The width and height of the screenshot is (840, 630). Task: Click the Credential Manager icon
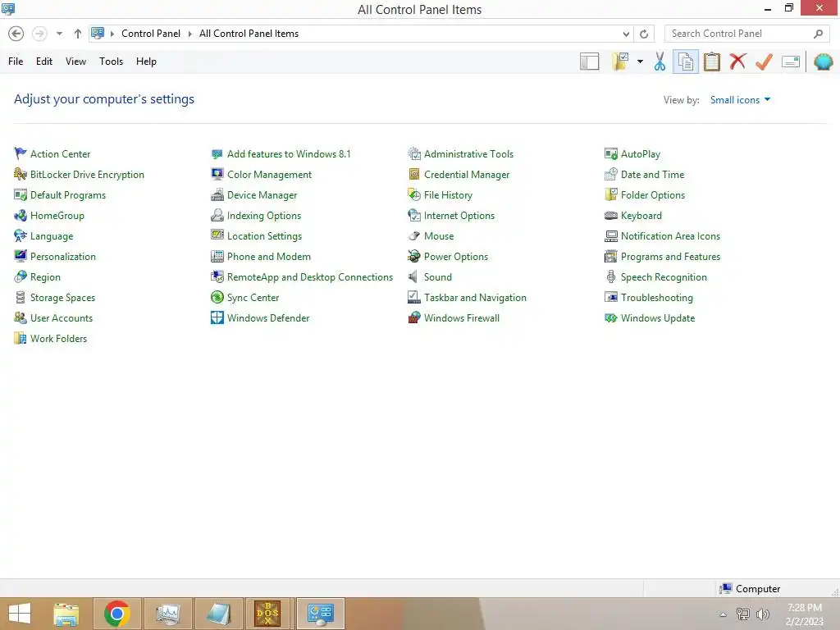[414, 175]
